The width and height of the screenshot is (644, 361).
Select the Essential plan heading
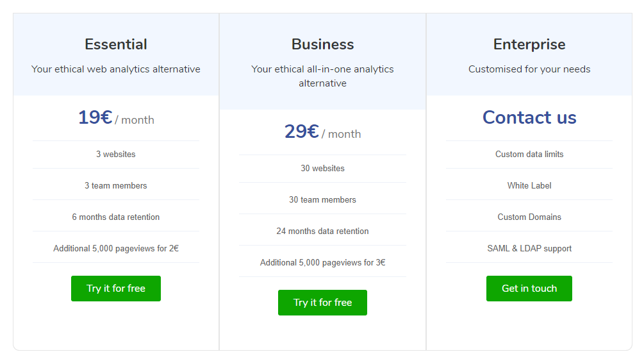[116, 44]
